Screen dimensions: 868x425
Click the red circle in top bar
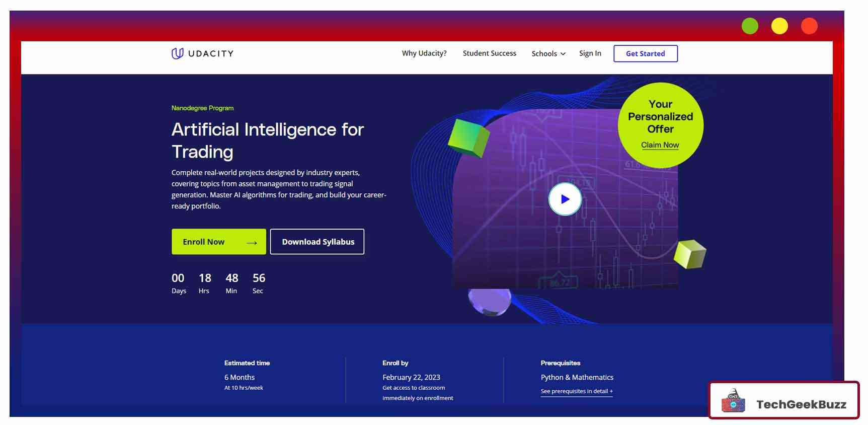tap(809, 26)
